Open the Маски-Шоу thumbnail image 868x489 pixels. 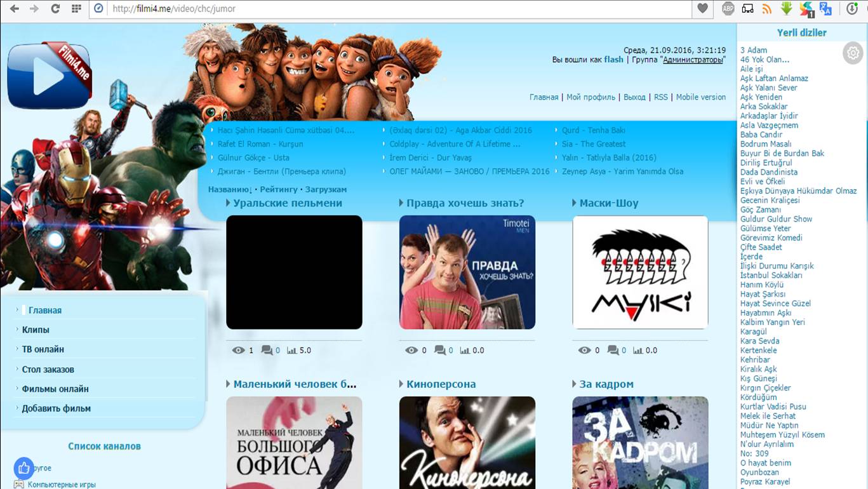point(640,272)
